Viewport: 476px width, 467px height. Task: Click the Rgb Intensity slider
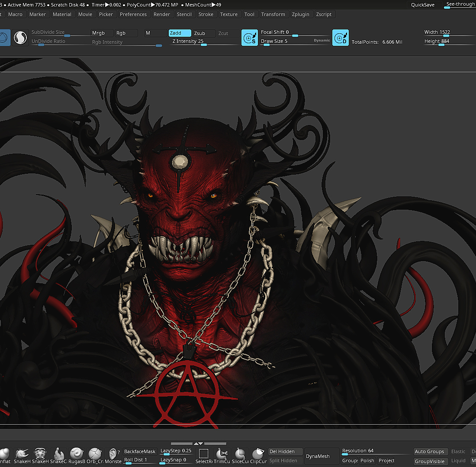point(127,42)
